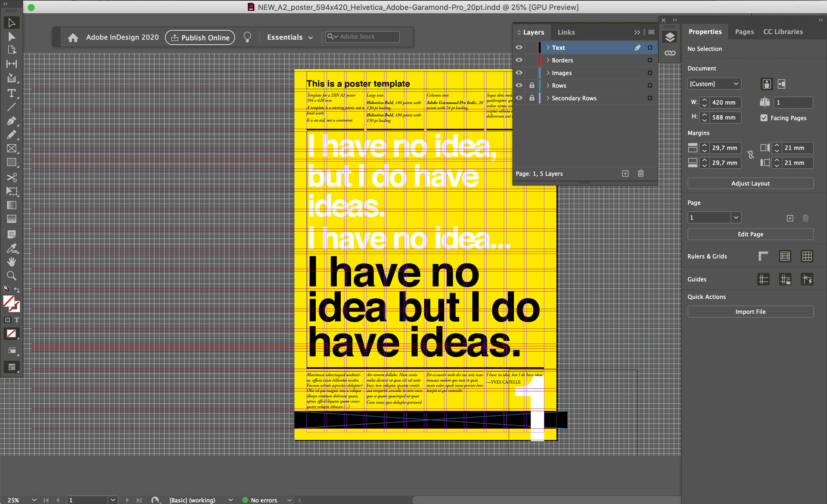Screen dimensions: 827x504
Task: Select the Eyedropper tool
Action: 12,248
